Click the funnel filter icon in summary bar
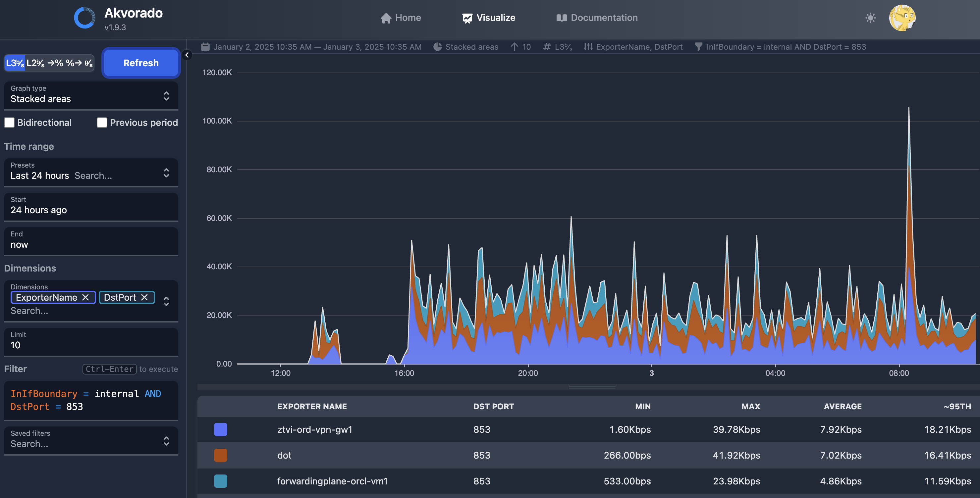The width and height of the screenshot is (980, 498). click(698, 47)
